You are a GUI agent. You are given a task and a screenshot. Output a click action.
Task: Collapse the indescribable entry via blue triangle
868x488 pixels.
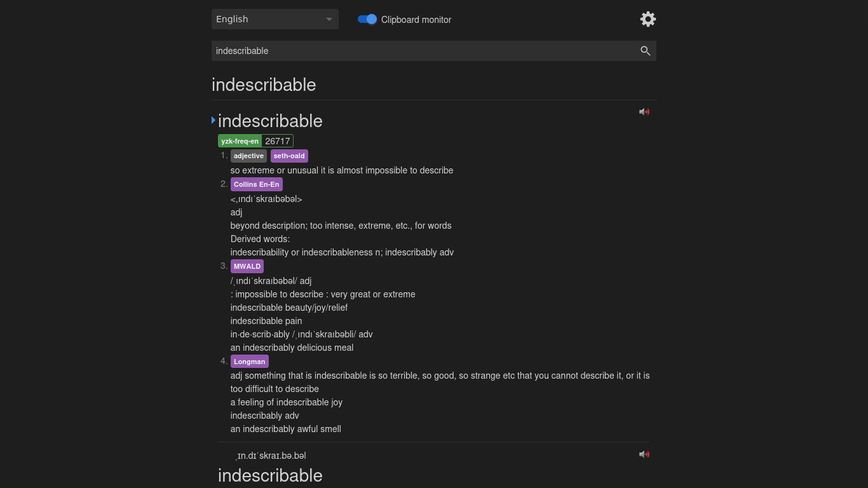[213, 119]
